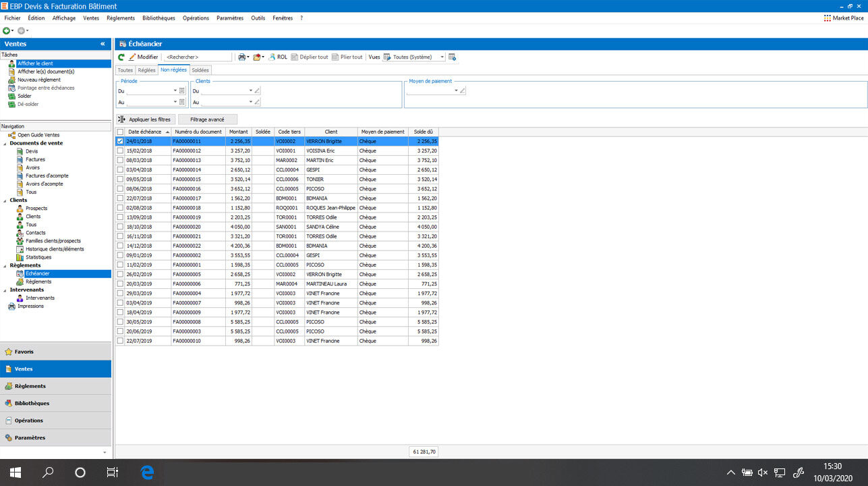Click Déplier tout in toolbar
The image size is (868, 486).
(310, 57)
